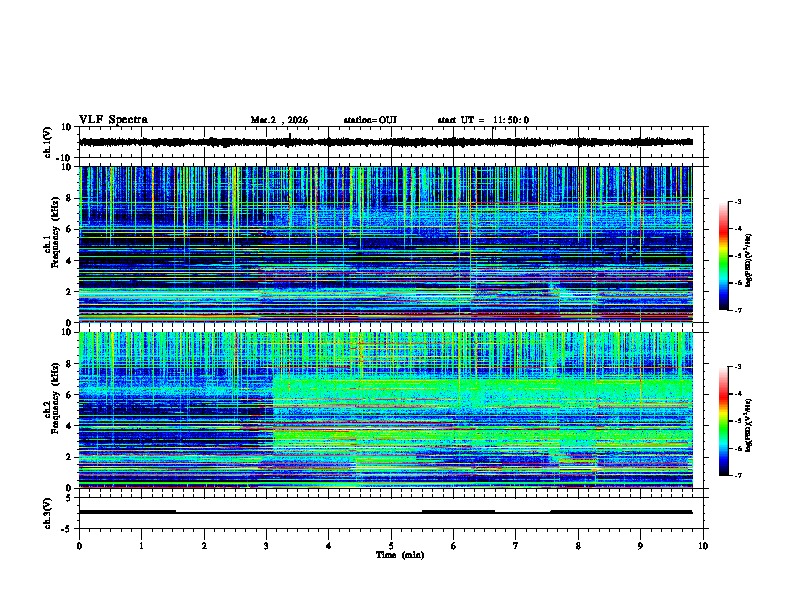Screen dimensions: 792x612
Task: Click the "Time (min)" axis label
Action: [x=400, y=555]
